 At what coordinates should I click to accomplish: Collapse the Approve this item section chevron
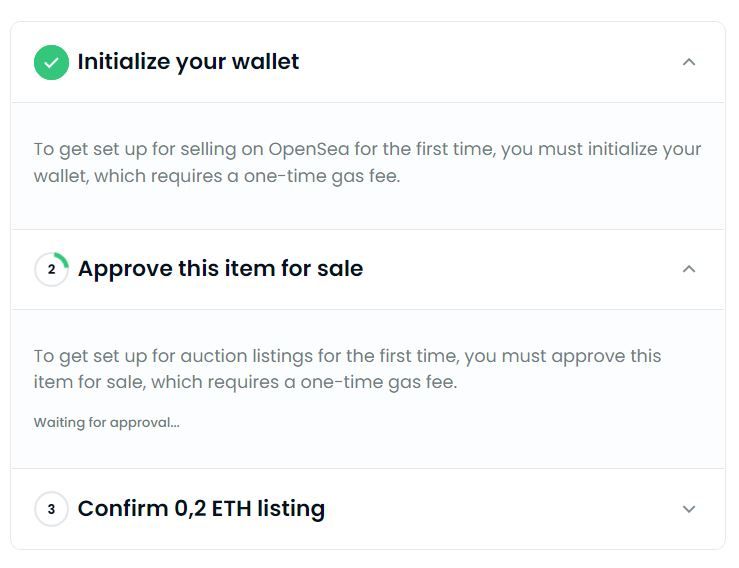coord(688,269)
